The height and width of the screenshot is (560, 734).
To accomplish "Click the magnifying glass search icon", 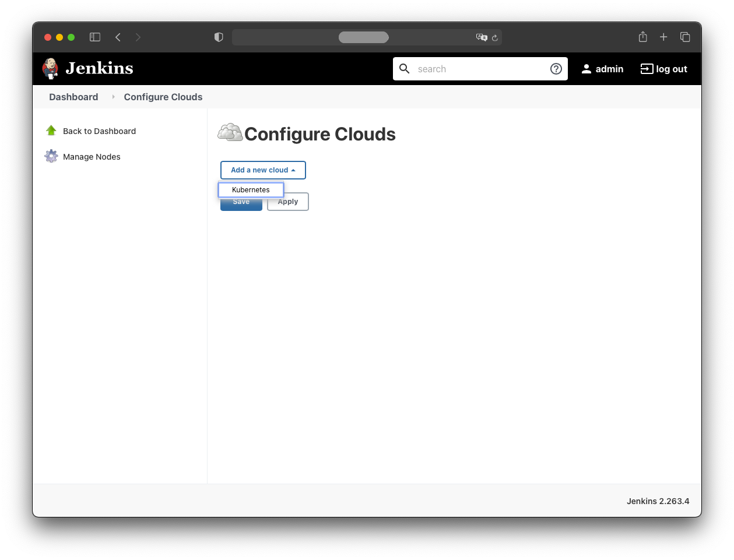I will click(404, 69).
